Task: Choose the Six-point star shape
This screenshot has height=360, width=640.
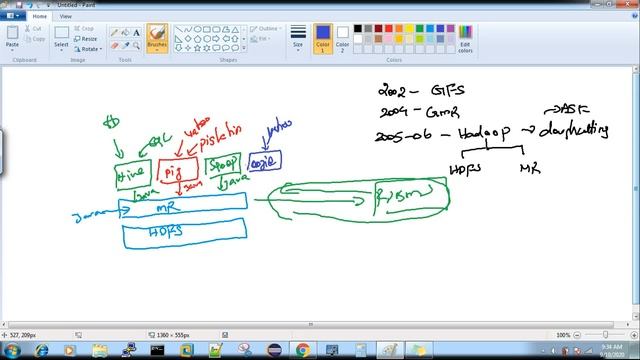Action: coord(207,48)
